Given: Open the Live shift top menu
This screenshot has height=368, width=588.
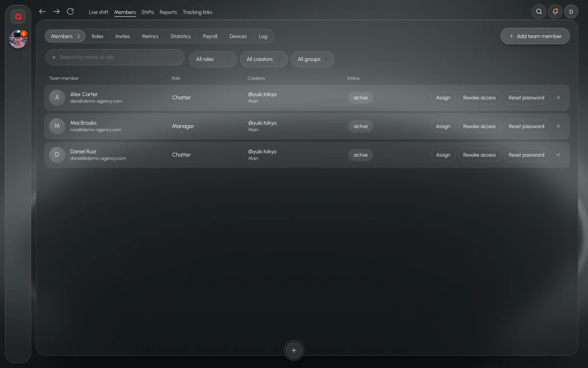Looking at the screenshot, I should pos(98,12).
